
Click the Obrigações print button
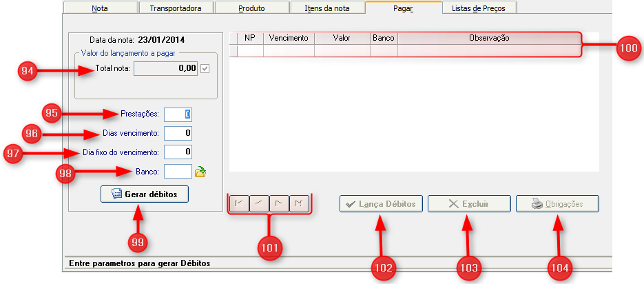pyautogui.click(x=557, y=203)
